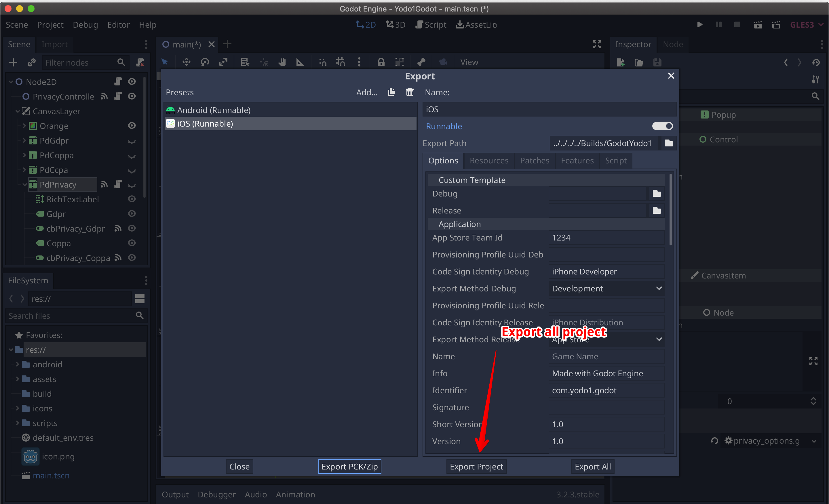Image resolution: width=829 pixels, height=504 pixels.
Task: Click the Export Project button
Action: tap(476, 467)
